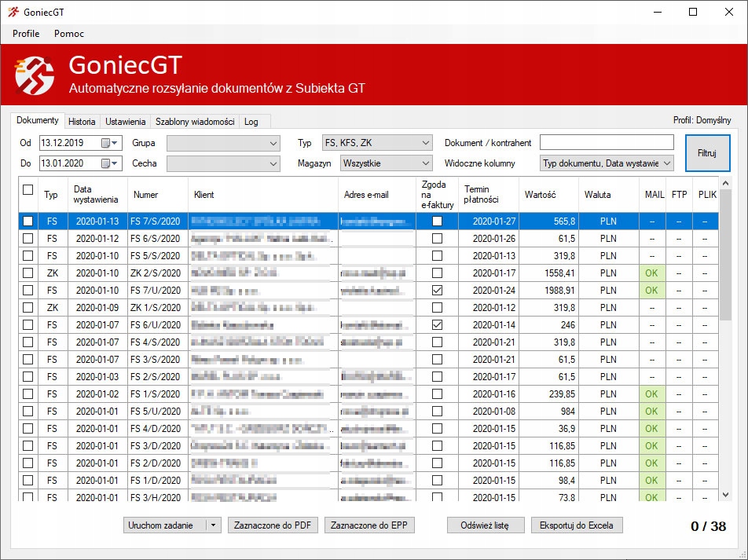
Task: Uncheck e-faktury consent for FS 7/U/2020
Action: tap(437, 291)
